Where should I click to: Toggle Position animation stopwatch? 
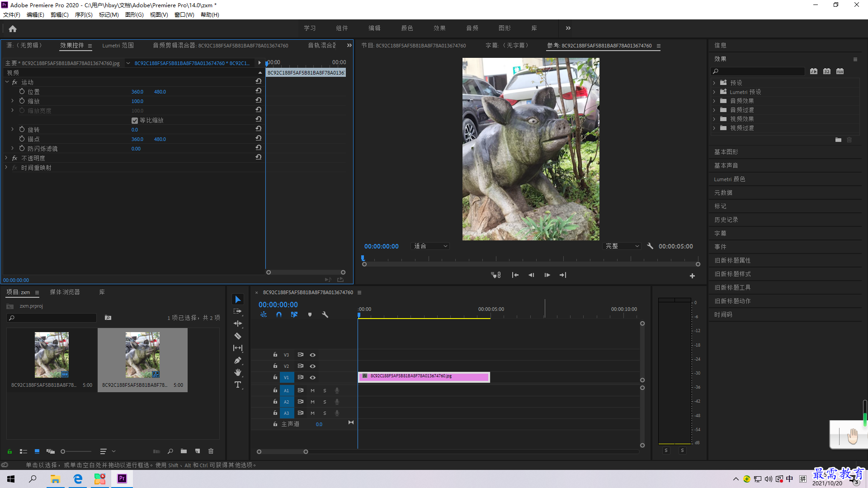[22, 91]
